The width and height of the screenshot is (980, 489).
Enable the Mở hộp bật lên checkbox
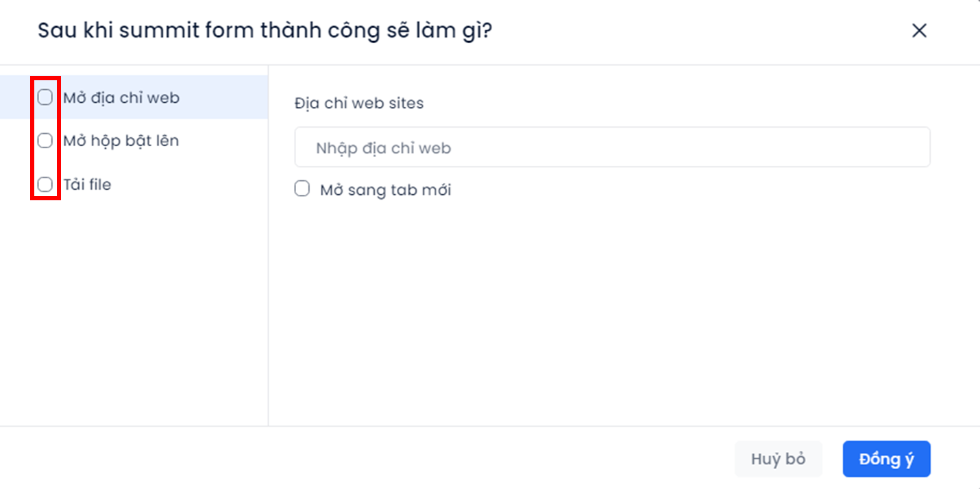coord(45,141)
